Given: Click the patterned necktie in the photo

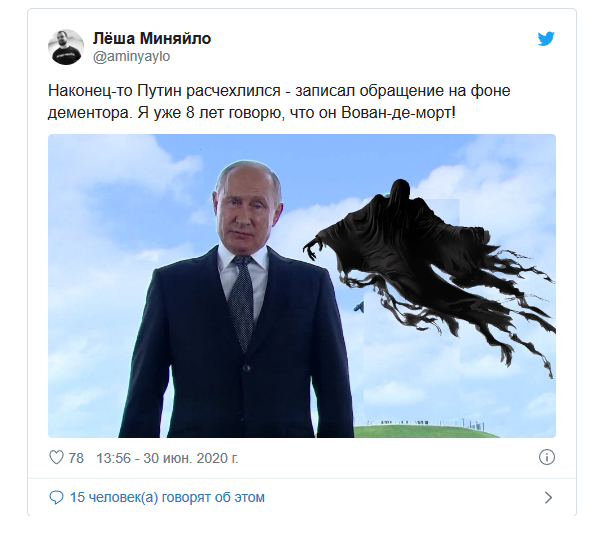Looking at the screenshot, I should pyautogui.click(x=242, y=303).
